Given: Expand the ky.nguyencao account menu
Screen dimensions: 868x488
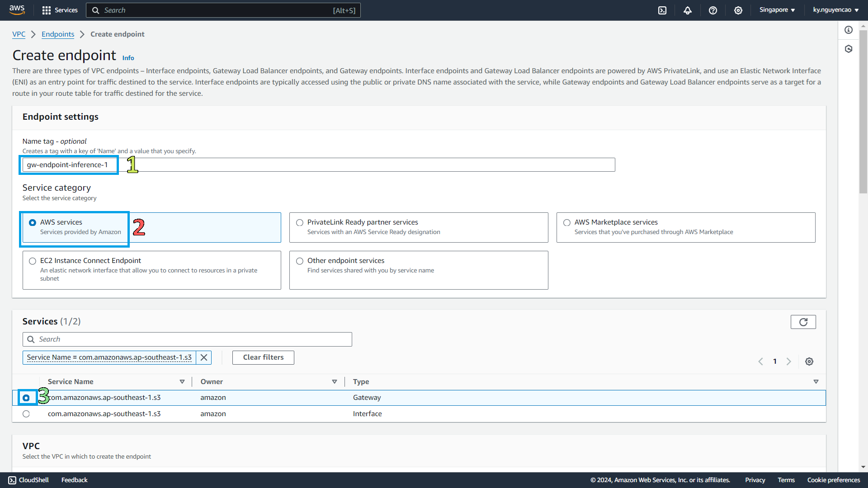Looking at the screenshot, I should point(835,10).
